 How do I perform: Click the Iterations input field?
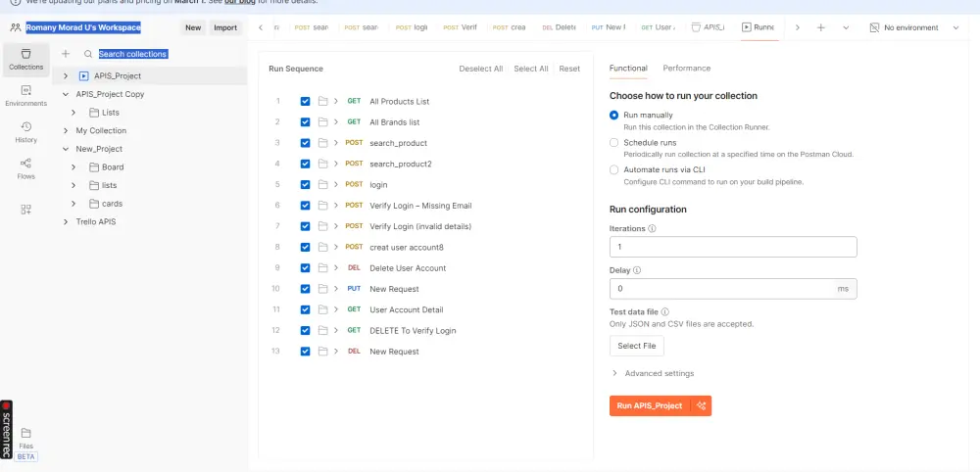tap(732, 247)
